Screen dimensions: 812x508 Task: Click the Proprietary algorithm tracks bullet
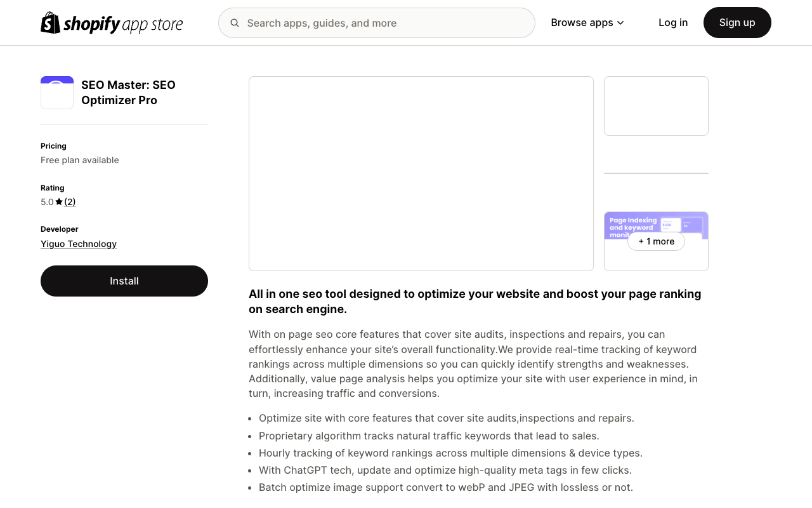(x=429, y=436)
